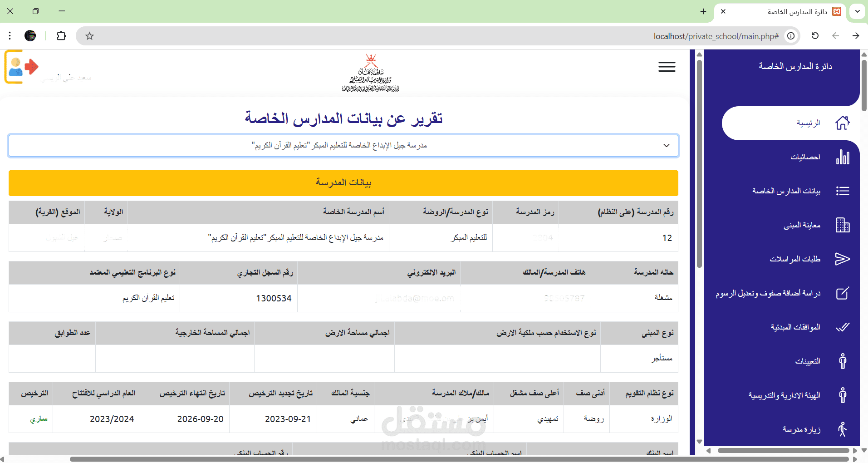This screenshot has width=868, height=463.
Task: Click the دائرة المدارس الخاصة sidebar title
Action: (795, 66)
